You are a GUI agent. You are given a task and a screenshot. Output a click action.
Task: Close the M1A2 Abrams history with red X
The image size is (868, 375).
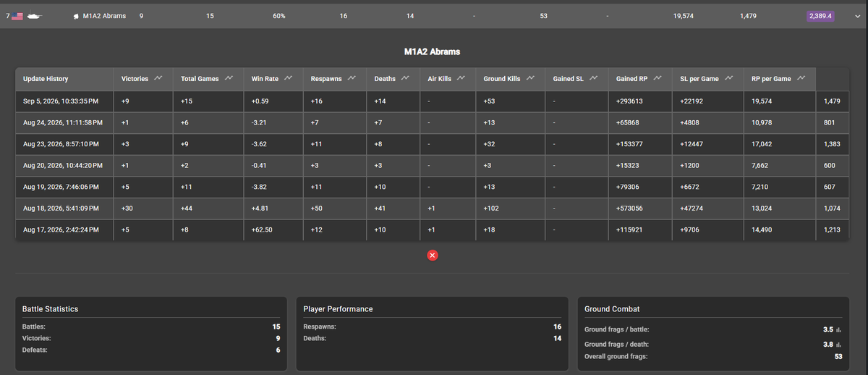pyautogui.click(x=433, y=255)
